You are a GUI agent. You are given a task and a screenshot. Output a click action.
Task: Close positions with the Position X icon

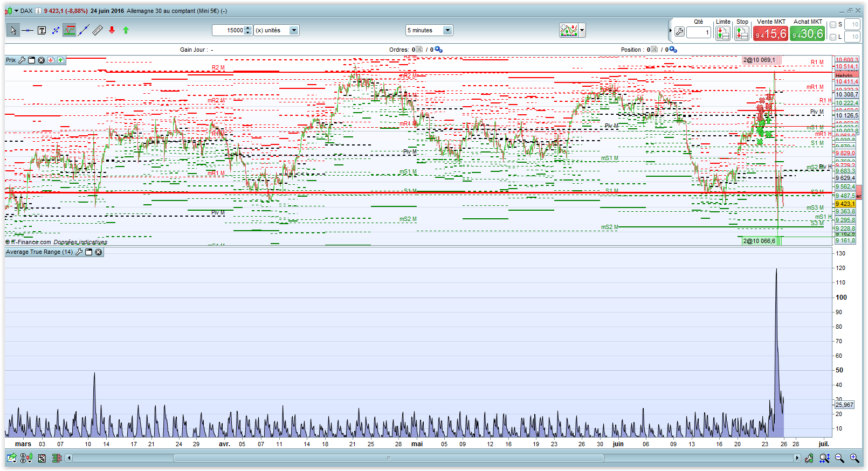655,50
